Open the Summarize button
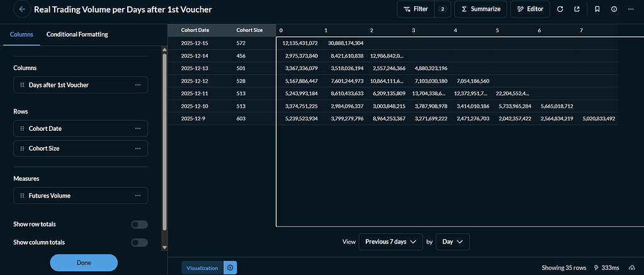This screenshot has height=275, width=644. pyautogui.click(x=480, y=9)
